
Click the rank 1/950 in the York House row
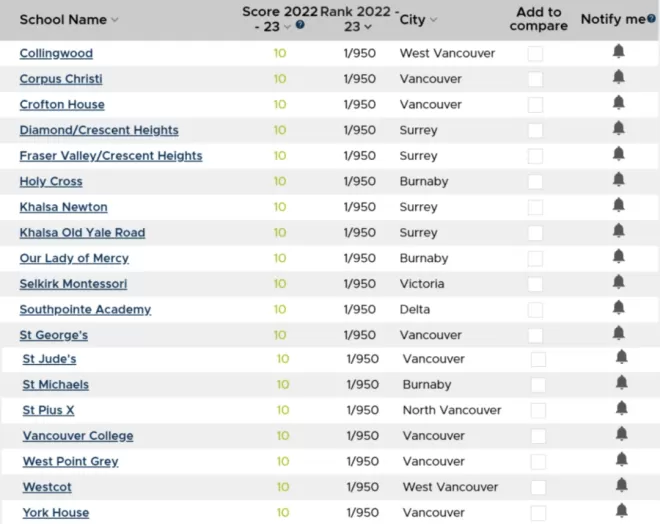[x=362, y=513]
